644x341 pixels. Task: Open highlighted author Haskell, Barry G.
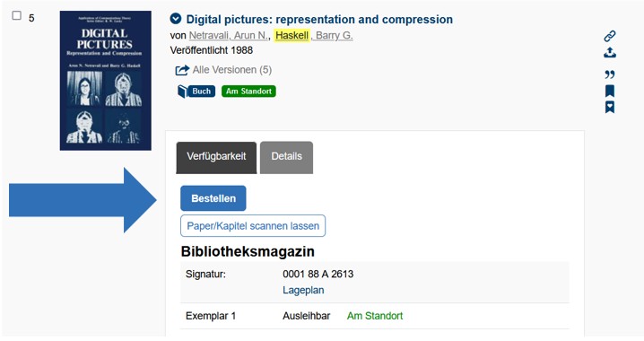pos(314,36)
